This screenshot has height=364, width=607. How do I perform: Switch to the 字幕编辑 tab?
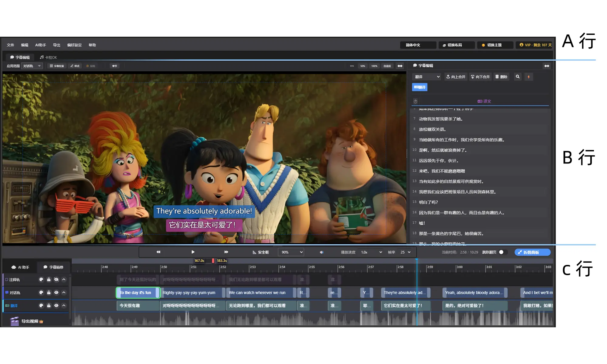coord(20,57)
